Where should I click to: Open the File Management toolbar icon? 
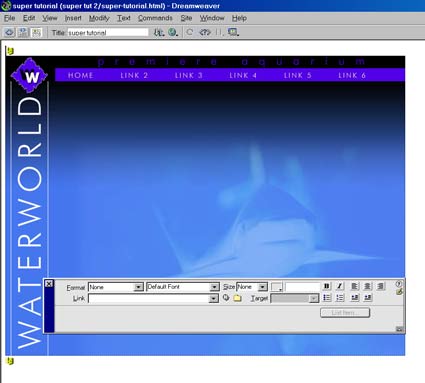tap(159, 32)
